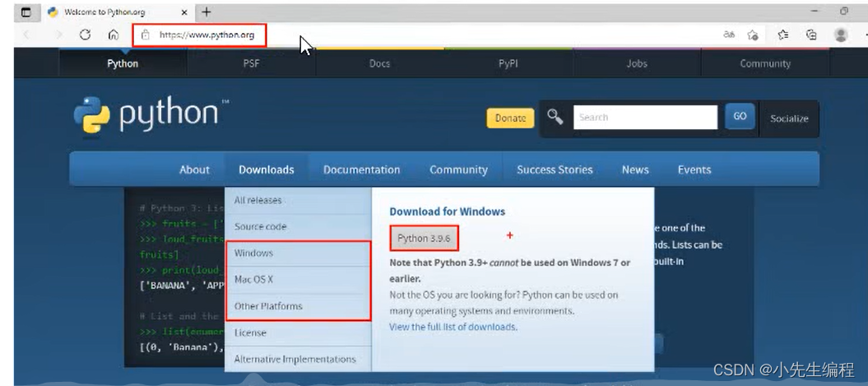The width and height of the screenshot is (868, 386).
Task: Click the browser home icon
Action: tap(114, 35)
